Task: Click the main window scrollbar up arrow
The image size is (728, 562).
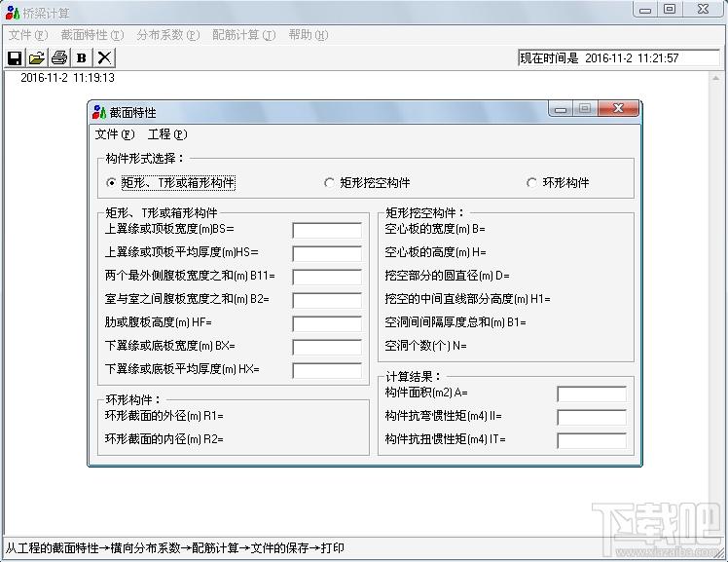Action: 716,79
